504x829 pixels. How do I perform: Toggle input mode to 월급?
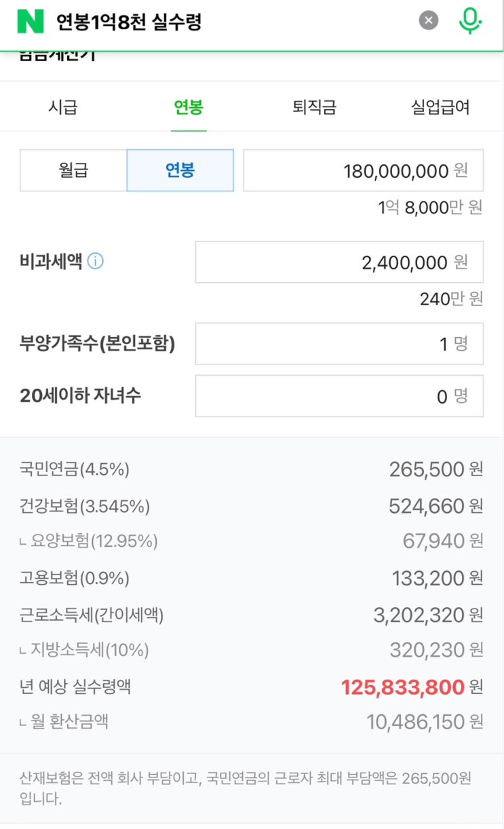pos(74,170)
